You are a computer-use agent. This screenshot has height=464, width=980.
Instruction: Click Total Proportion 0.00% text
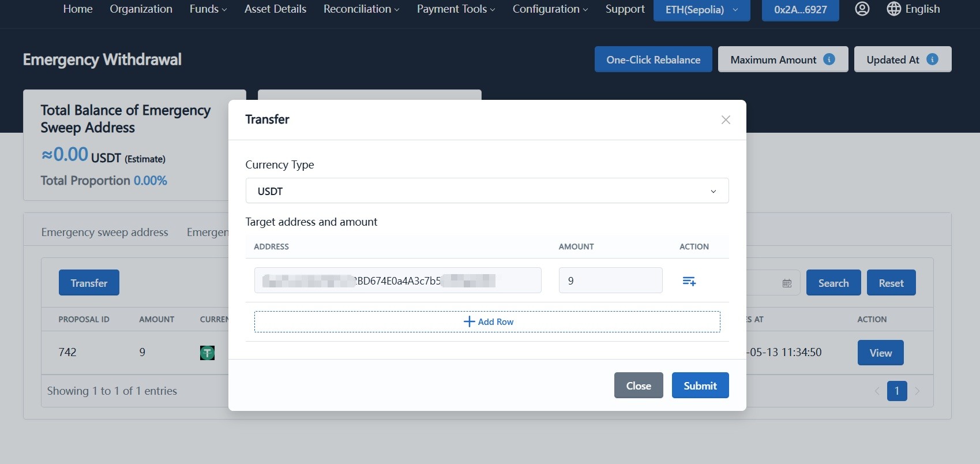tap(104, 181)
